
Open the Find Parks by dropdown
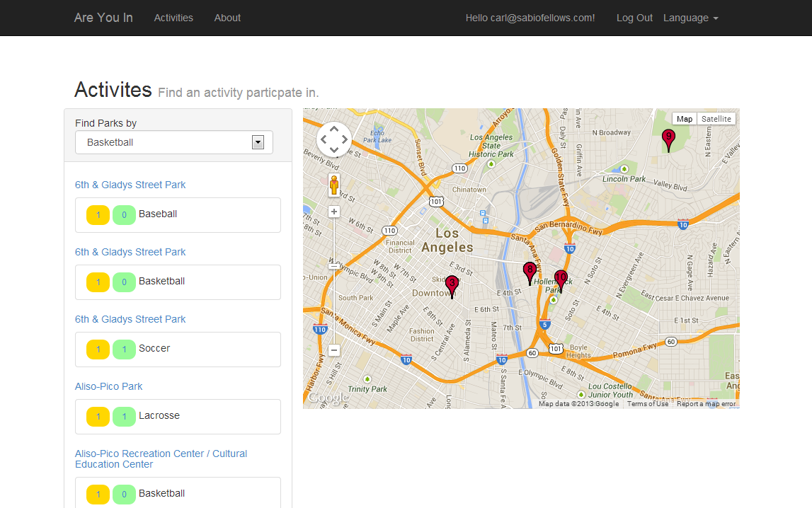[174, 142]
